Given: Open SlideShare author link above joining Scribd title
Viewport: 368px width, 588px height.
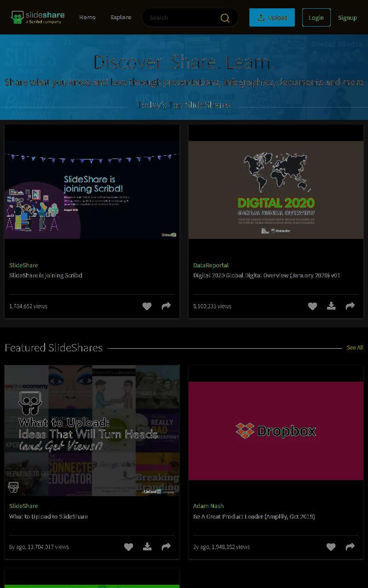Looking at the screenshot, I should point(23,265).
